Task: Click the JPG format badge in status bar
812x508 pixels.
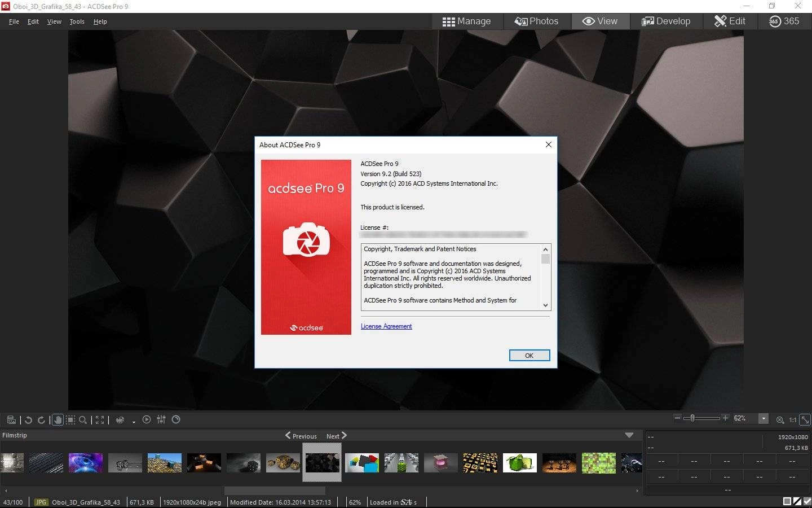Action: click(x=41, y=502)
